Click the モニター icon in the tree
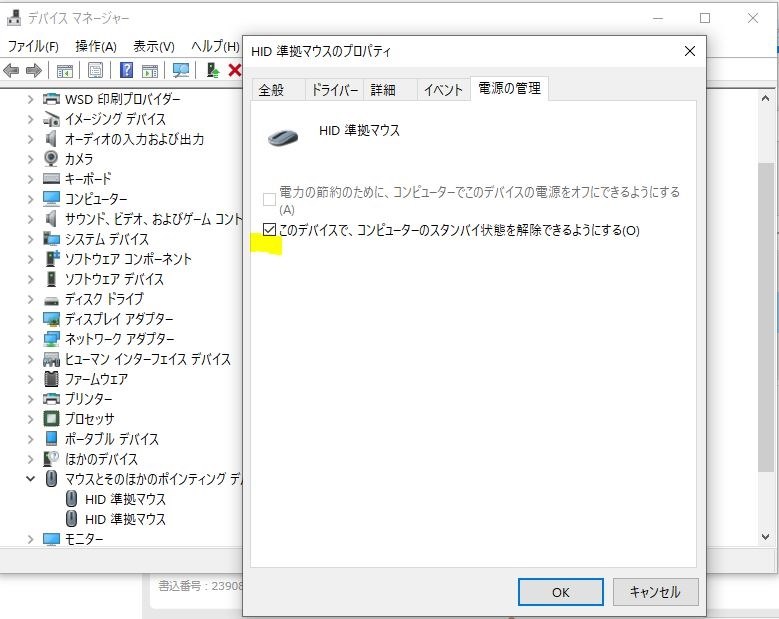The image size is (779, 619). click(51, 539)
